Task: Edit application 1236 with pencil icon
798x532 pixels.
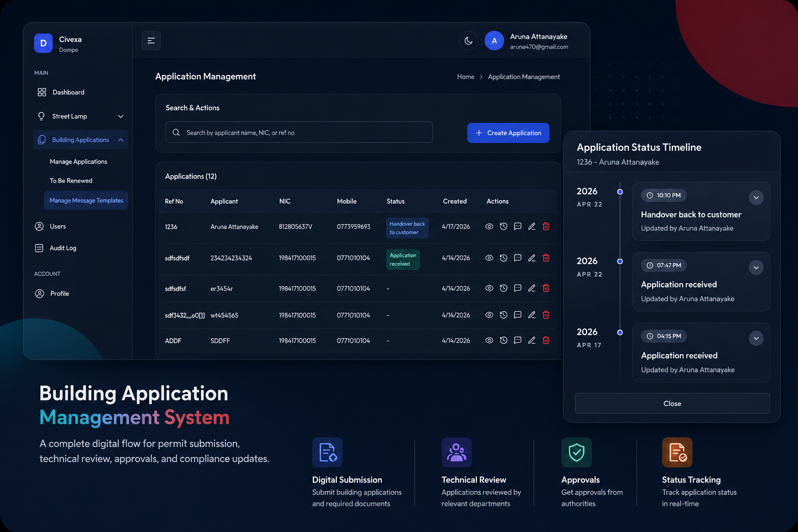Action: coord(531,227)
